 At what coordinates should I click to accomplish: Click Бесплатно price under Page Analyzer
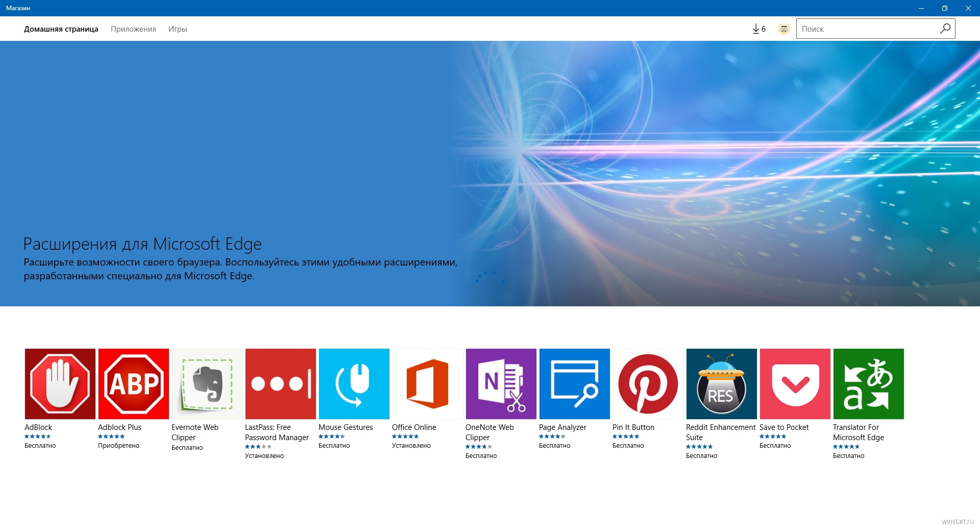555,446
